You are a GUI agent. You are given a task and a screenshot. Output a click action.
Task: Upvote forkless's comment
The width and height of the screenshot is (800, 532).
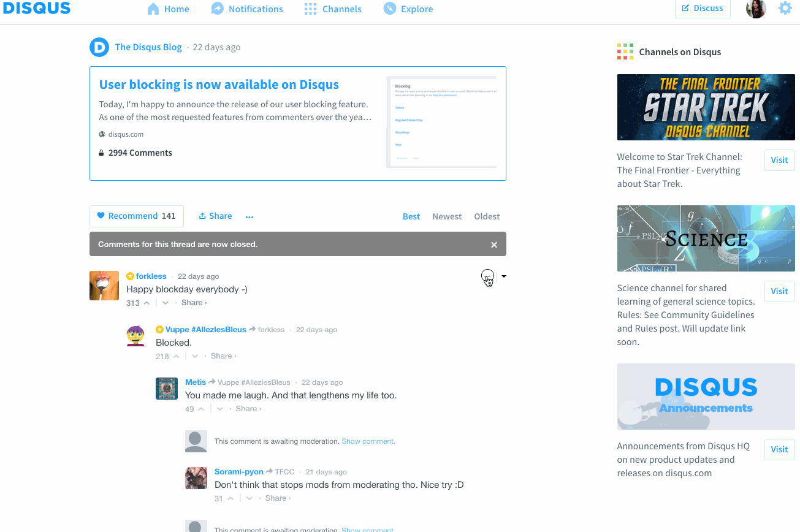point(145,302)
